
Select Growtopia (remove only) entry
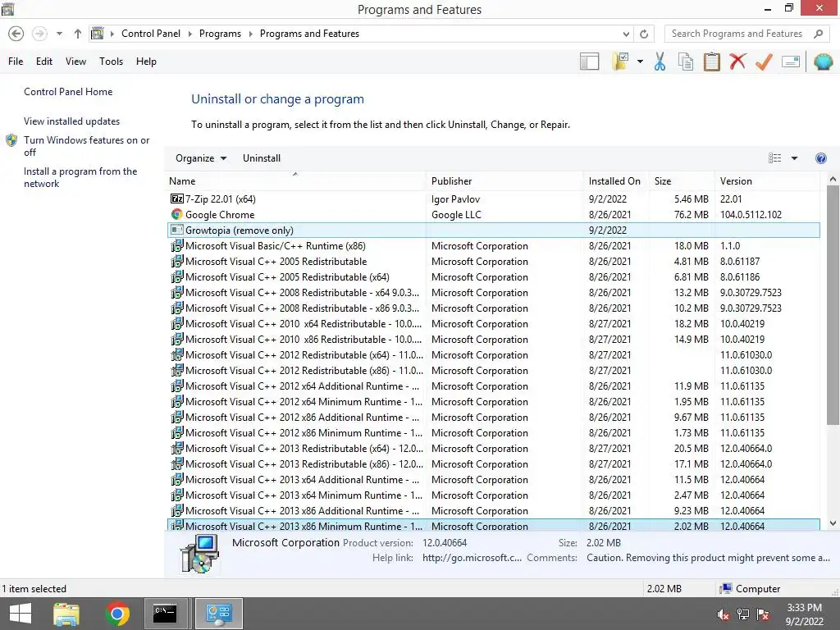(493, 230)
